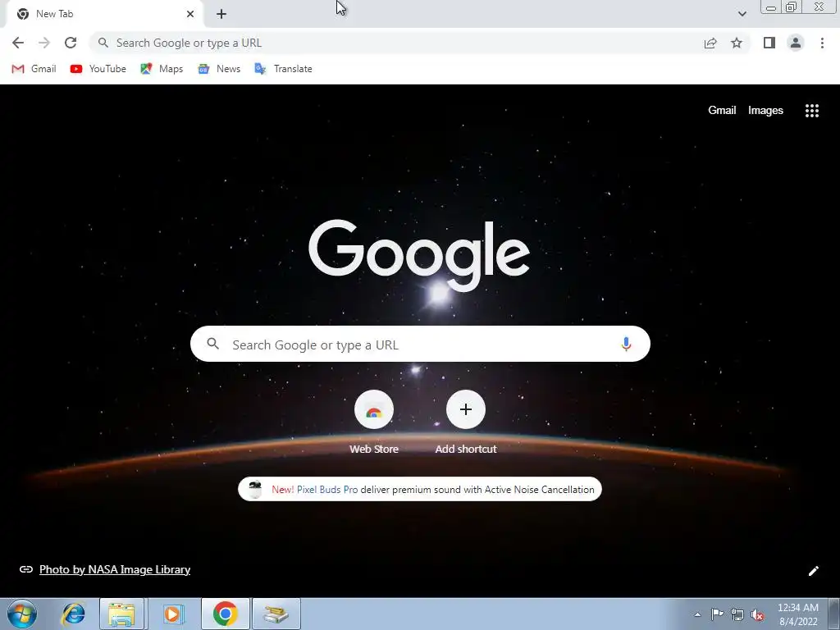
Task: Click the Google search box on page
Action: point(420,344)
